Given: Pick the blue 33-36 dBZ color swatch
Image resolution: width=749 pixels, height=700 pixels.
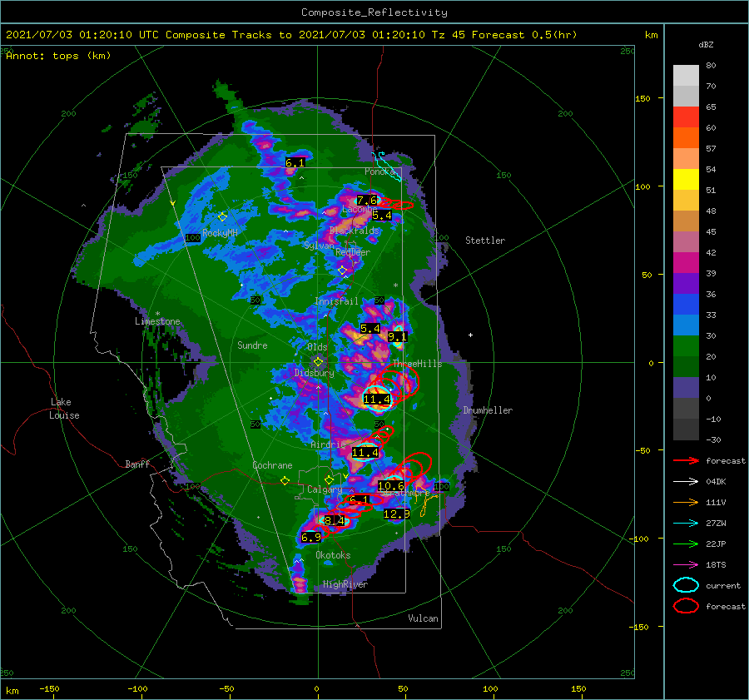Looking at the screenshot, I should (686, 305).
